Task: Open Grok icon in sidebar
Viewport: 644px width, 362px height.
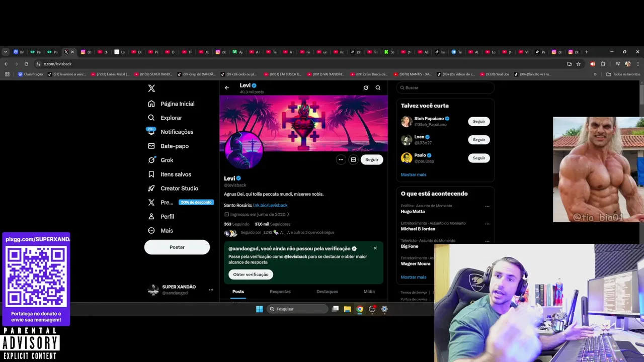Action: tap(151, 160)
